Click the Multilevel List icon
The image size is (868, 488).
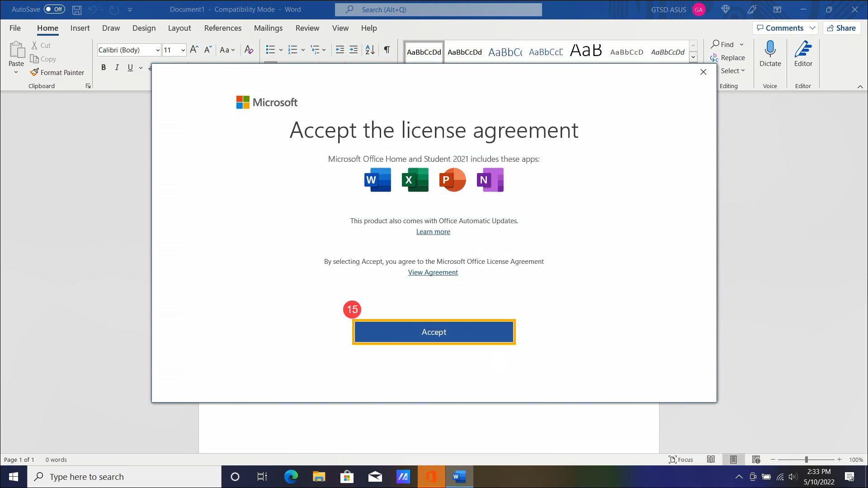point(316,50)
